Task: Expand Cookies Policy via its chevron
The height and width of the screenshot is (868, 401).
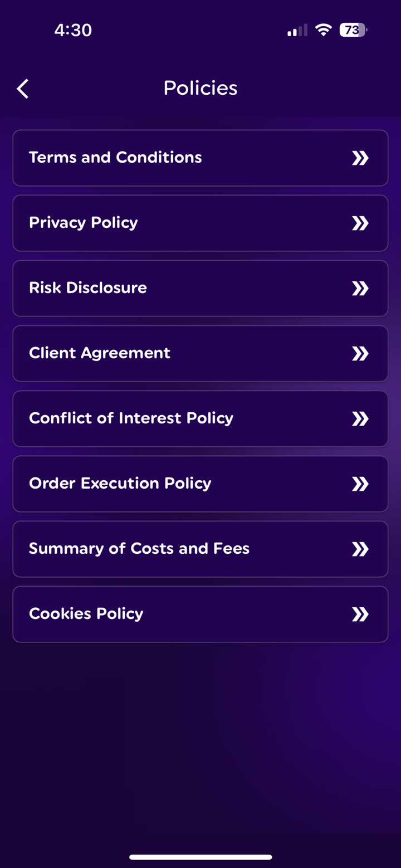Action: (360, 615)
